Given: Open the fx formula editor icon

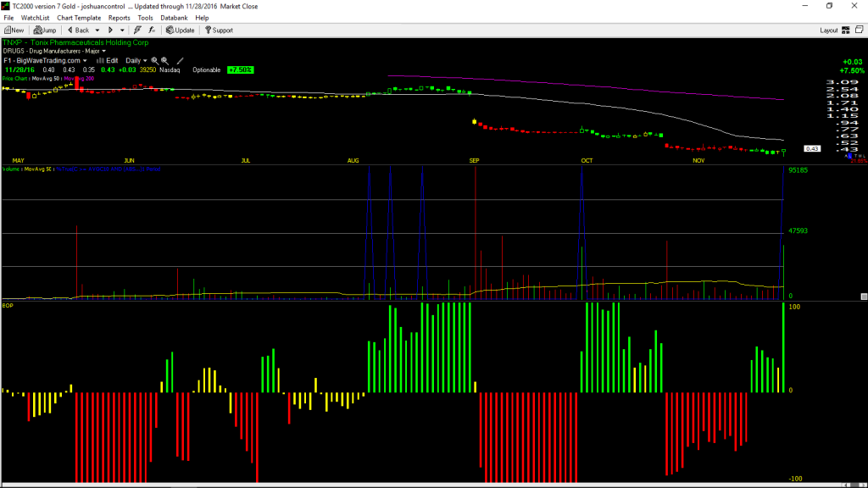Looking at the screenshot, I should [x=152, y=30].
